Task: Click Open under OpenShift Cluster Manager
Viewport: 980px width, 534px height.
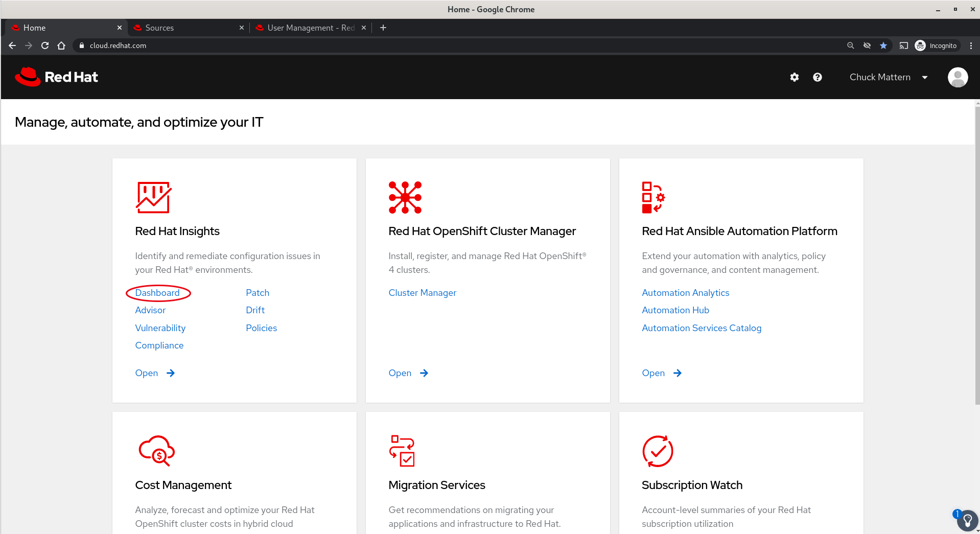Action: point(409,373)
